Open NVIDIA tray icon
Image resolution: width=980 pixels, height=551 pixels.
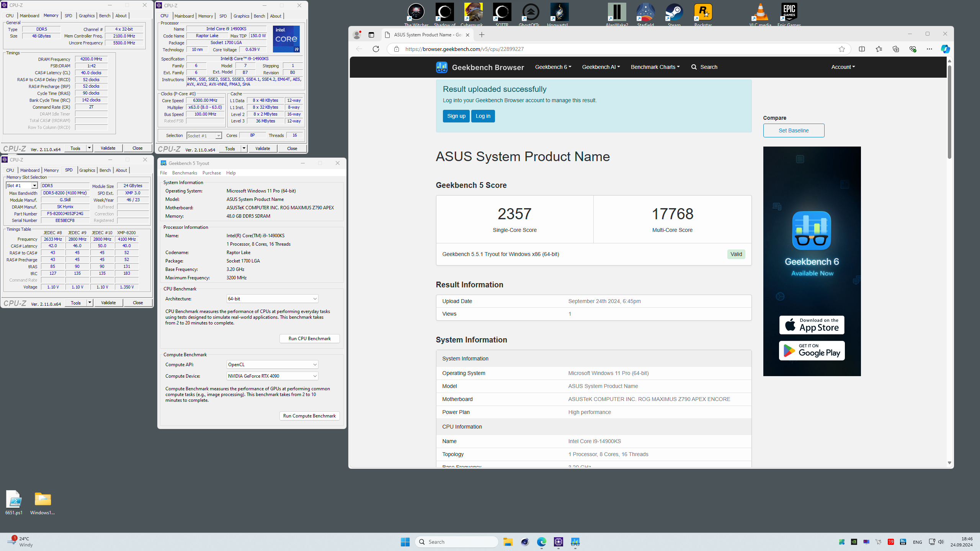pyautogui.click(x=854, y=542)
